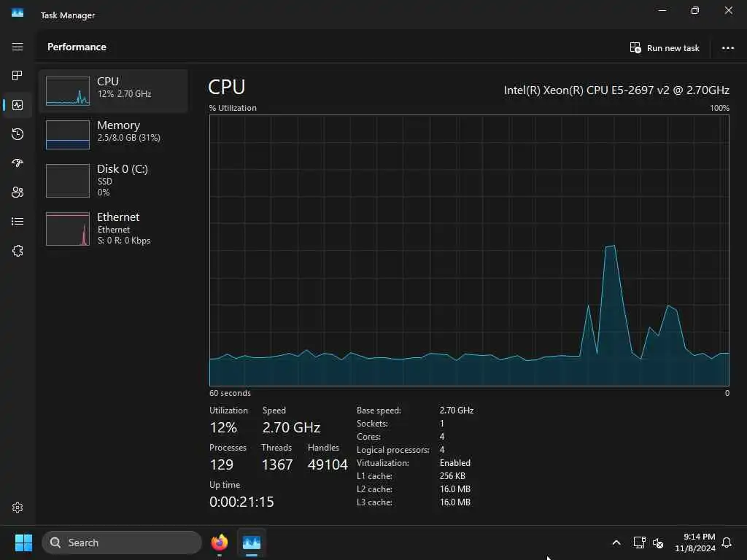Click the Intel(R) Xeon(R) CPU model name
This screenshot has height=560, width=747.
(x=616, y=90)
